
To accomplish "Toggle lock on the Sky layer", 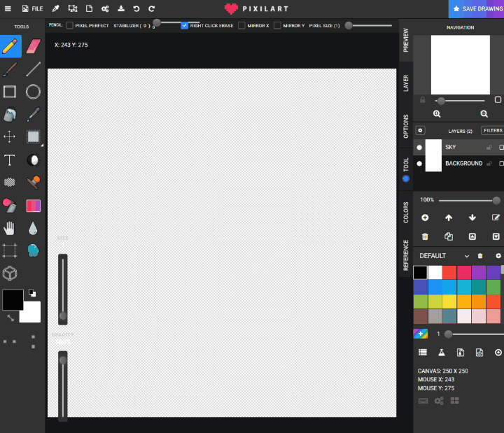I will (x=489, y=147).
